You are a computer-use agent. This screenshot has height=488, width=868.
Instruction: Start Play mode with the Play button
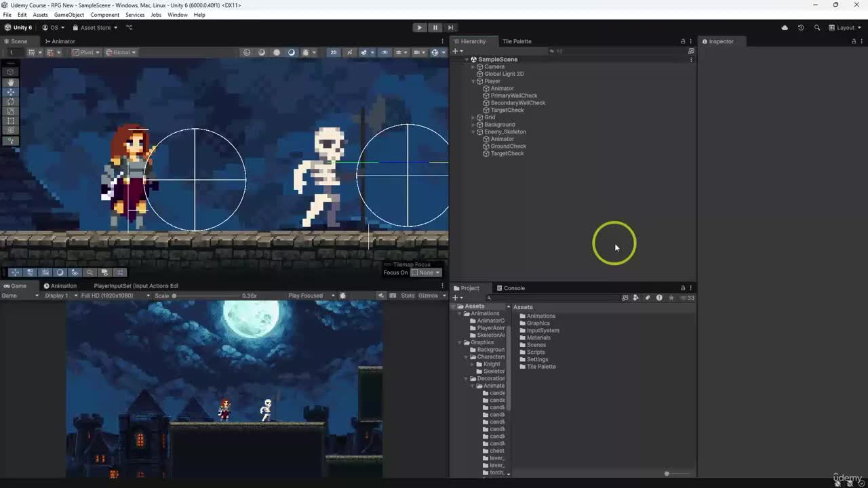420,28
